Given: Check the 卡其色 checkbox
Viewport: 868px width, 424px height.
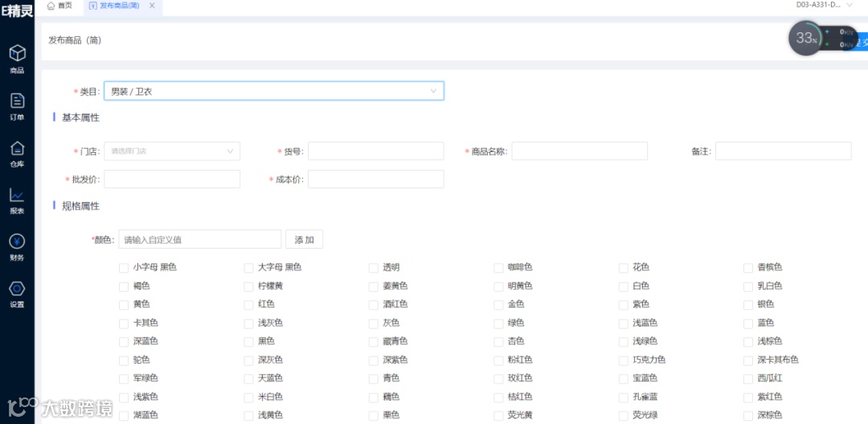Looking at the screenshot, I should tap(124, 323).
